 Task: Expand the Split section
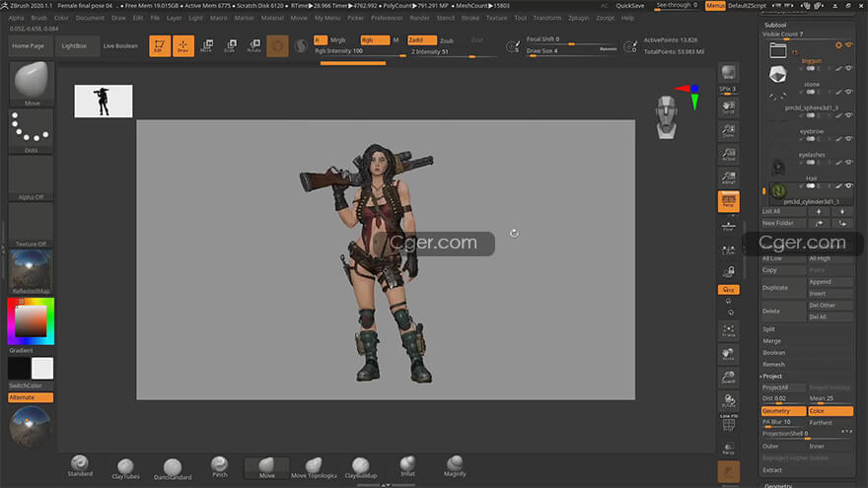[769, 329]
